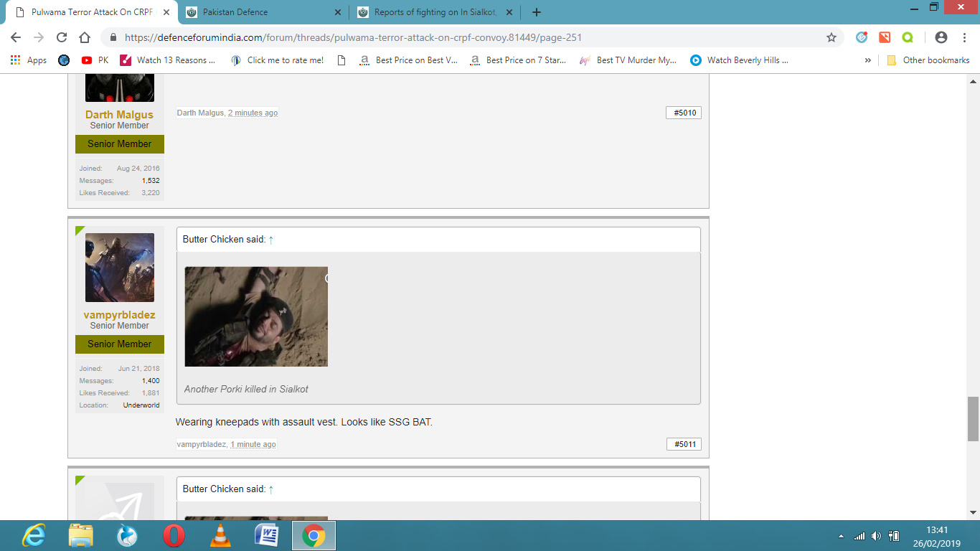Click vampyrbladez avatar image
The height and width of the screenshot is (551, 980).
pos(120,268)
